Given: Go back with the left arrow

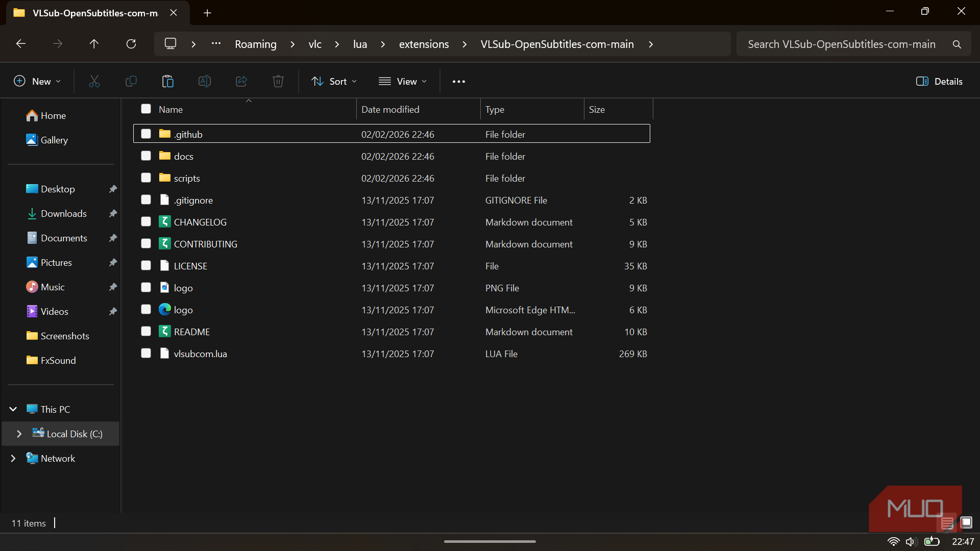Looking at the screenshot, I should 21,44.
